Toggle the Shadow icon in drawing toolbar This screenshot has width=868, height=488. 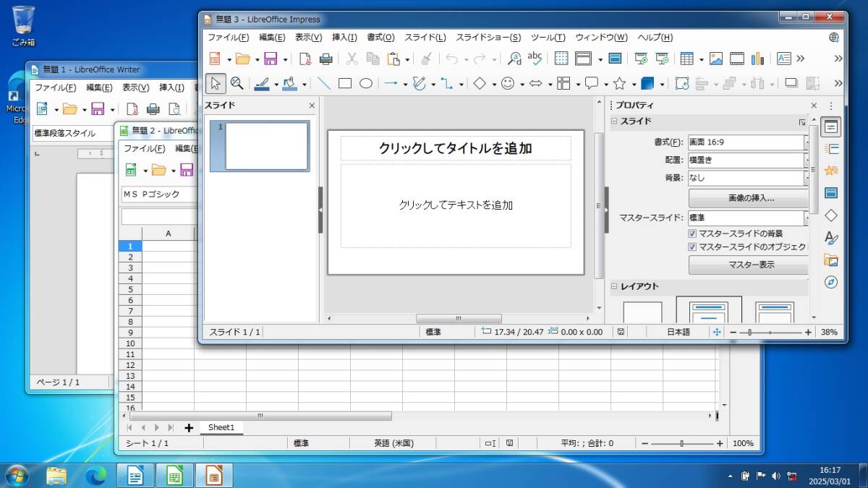click(791, 83)
